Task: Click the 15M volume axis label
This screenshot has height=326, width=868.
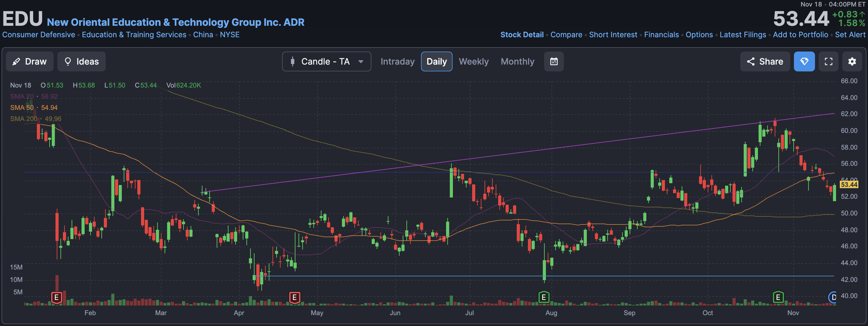Action: [x=16, y=267]
